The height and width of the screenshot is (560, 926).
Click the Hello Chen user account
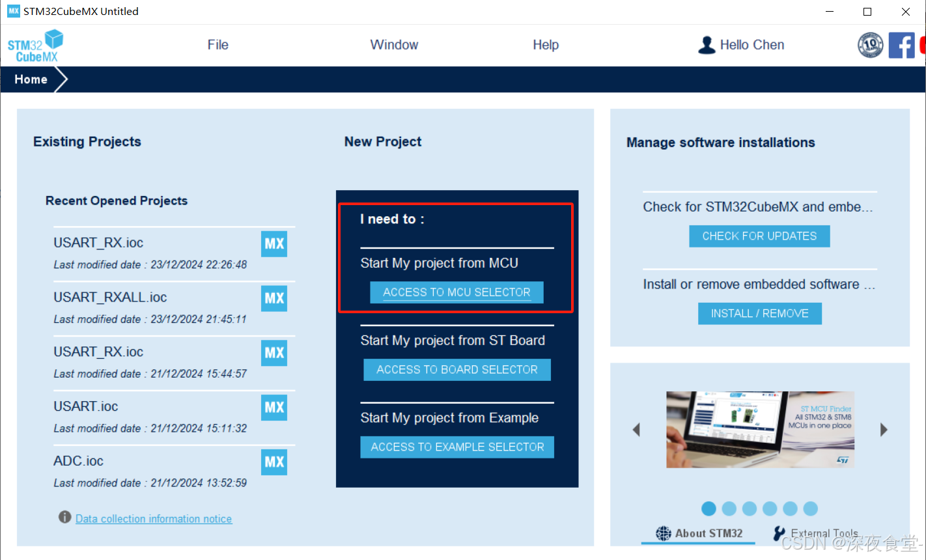pyautogui.click(x=741, y=45)
